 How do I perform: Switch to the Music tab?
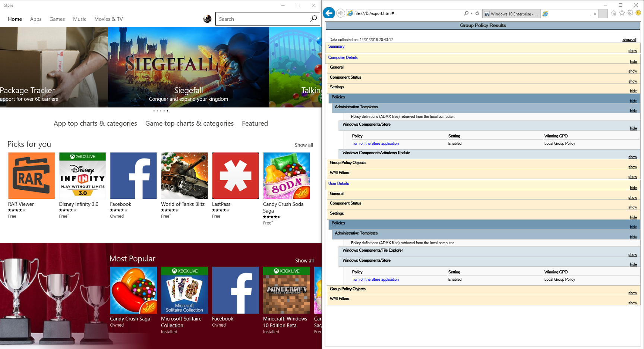click(80, 19)
